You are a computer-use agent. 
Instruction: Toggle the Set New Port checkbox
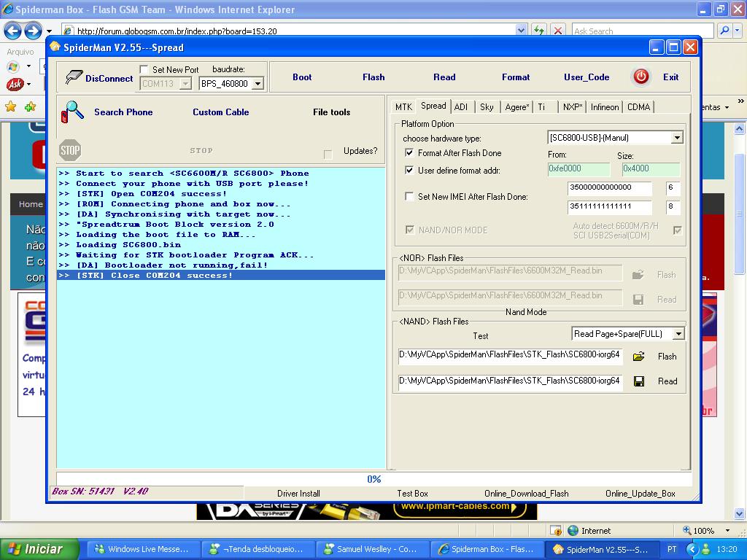144,69
